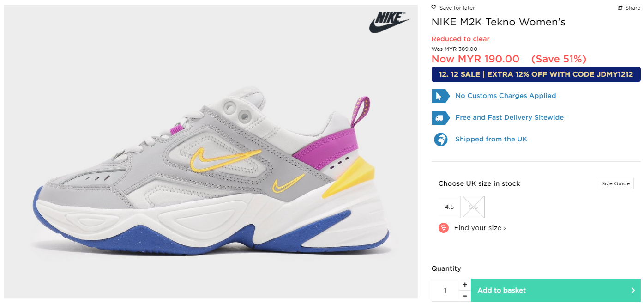644x305 pixels.
Task: Click the Free and Fast Delivery Sitewide link
Action: click(x=509, y=117)
